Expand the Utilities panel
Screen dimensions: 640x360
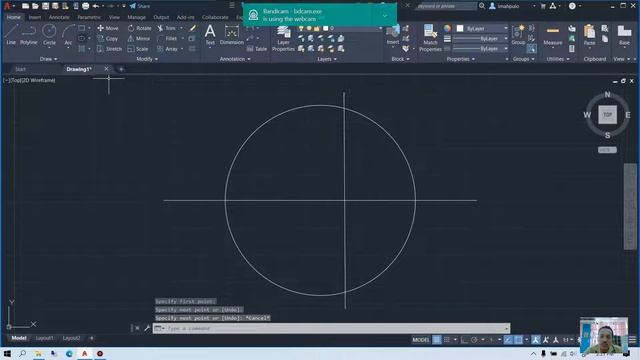tap(558, 59)
